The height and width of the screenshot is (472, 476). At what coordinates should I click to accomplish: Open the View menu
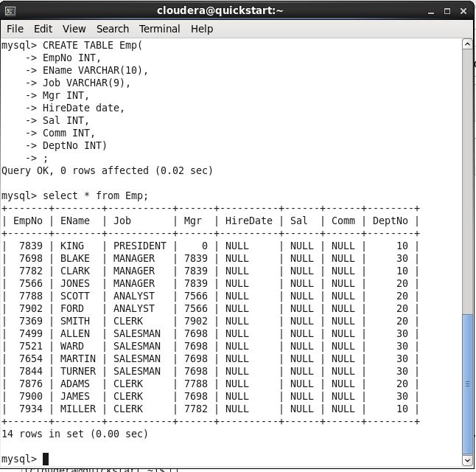coord(74,29)
